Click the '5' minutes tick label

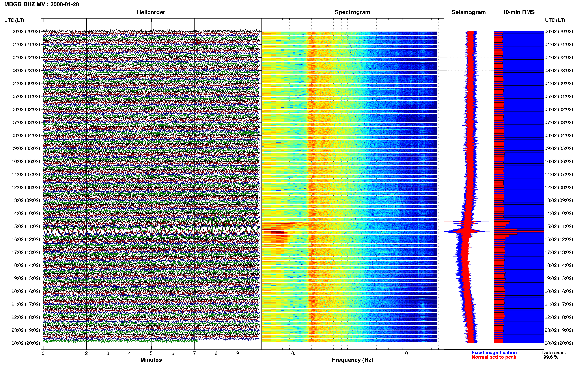[151, 353]
